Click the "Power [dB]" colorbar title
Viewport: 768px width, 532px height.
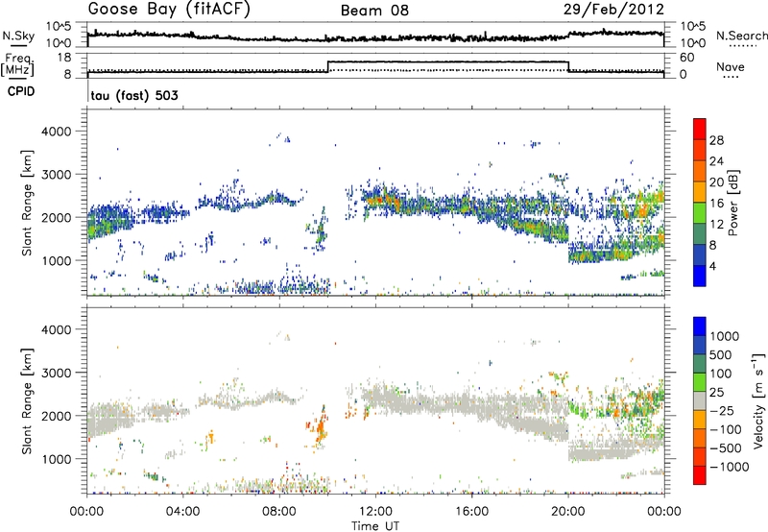tap(733, 203)
